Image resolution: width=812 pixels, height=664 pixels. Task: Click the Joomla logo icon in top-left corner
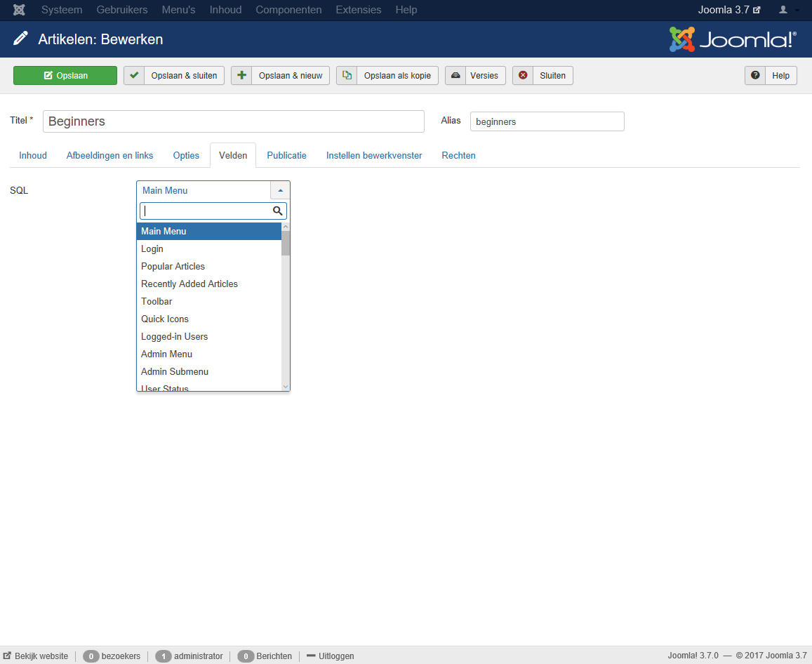point(20,10)
